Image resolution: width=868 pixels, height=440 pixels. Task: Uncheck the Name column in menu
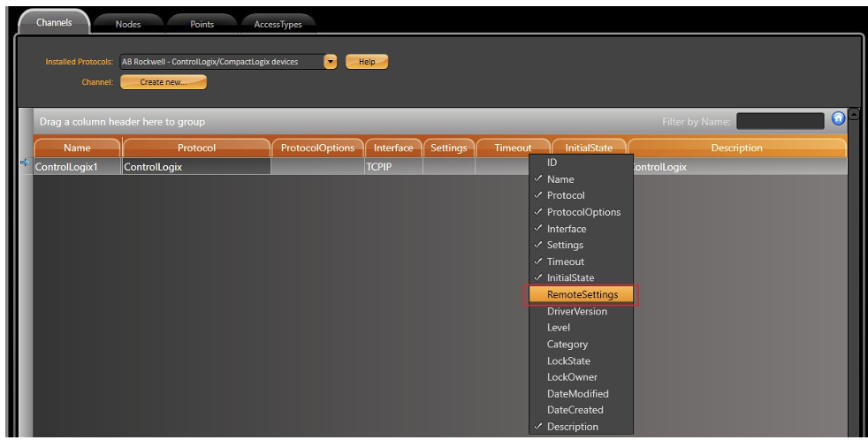581,179
